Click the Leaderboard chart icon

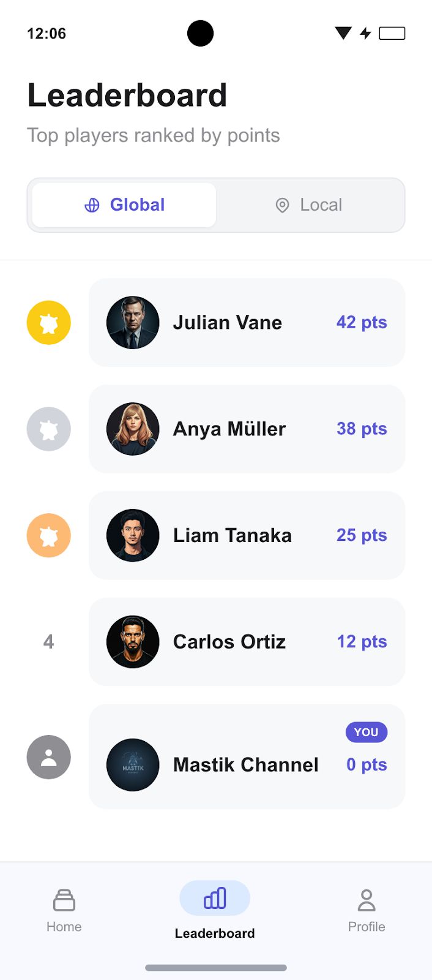click(x=215, y=898)
